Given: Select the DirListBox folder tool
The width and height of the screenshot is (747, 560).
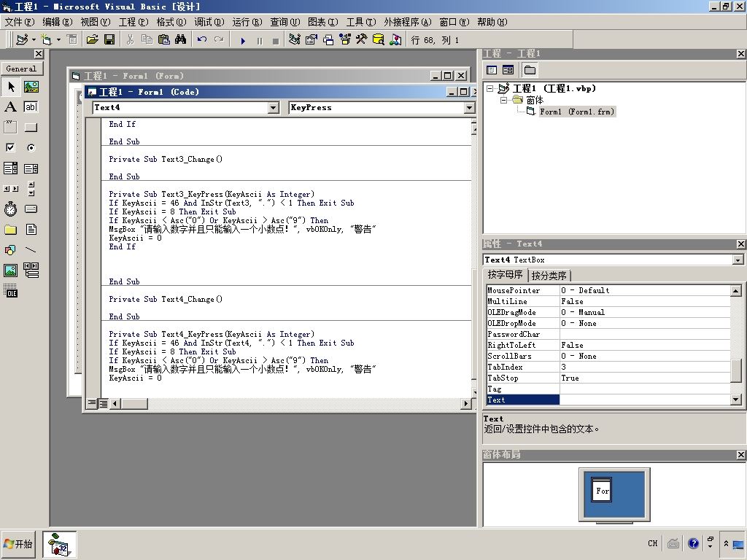Looking at the screenshot, I should point(10,230).
